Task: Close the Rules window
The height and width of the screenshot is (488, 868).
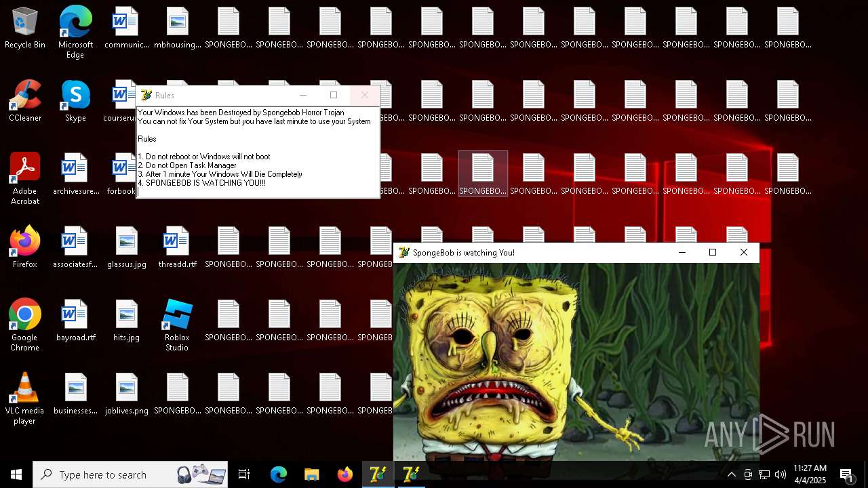Action: tap(365, 95)
